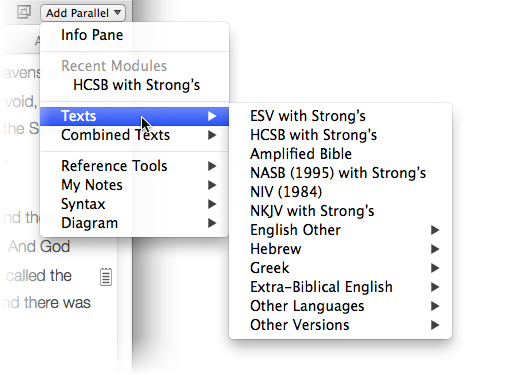
Task: Choose NASB (1995) with Strong's
Action: (341, 173)
